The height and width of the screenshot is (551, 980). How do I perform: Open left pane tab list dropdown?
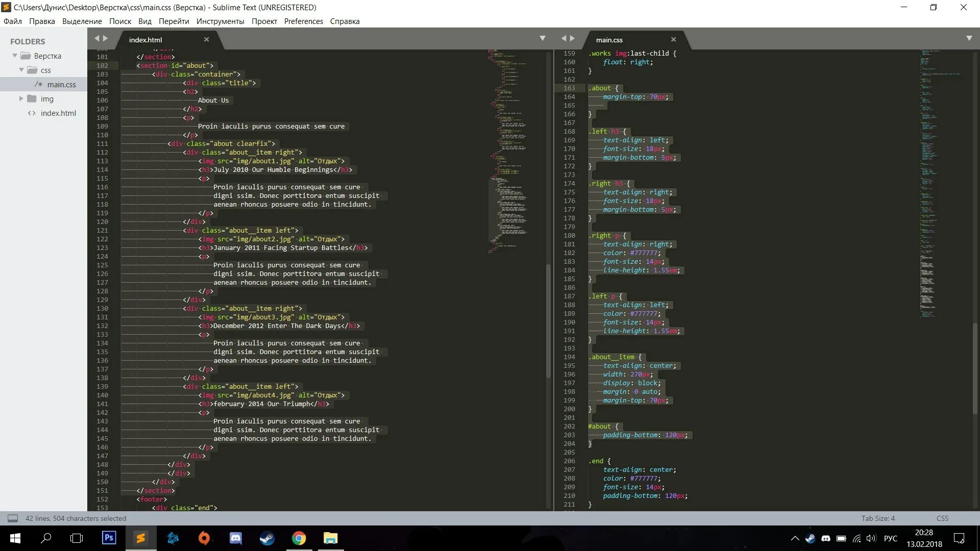pos(543,38)
